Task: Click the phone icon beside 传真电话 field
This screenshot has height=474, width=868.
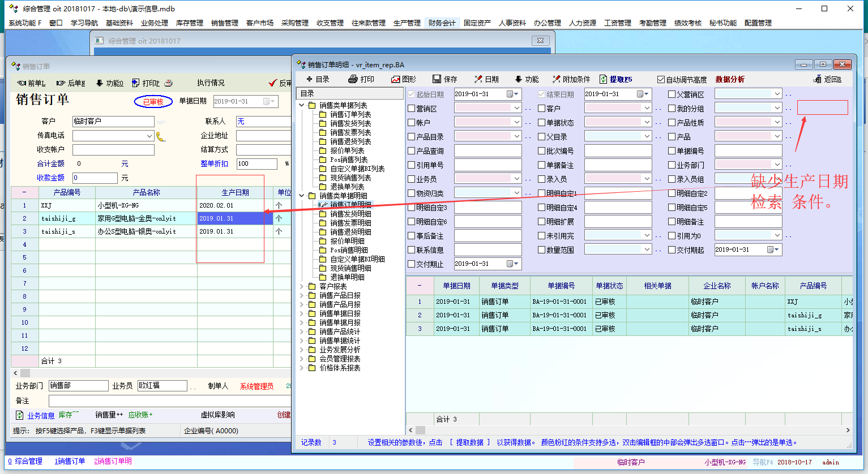Action: coord(161,136)
